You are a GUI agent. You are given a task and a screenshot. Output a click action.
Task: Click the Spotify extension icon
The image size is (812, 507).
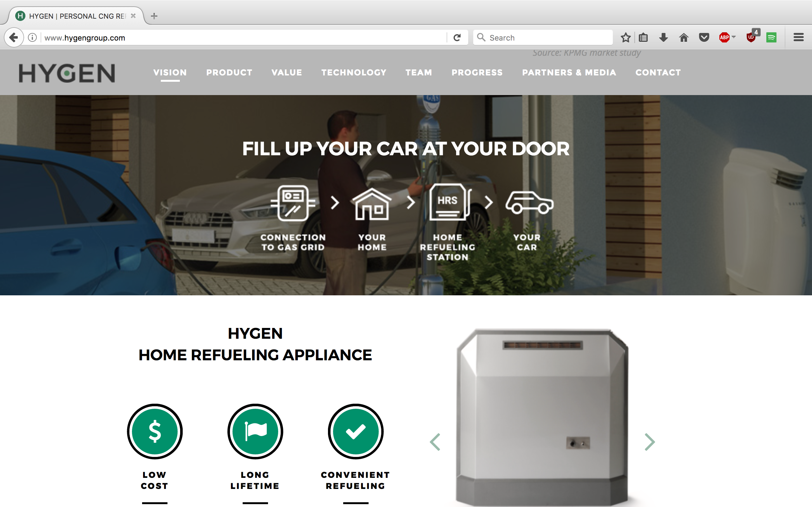tap(771, 38)
